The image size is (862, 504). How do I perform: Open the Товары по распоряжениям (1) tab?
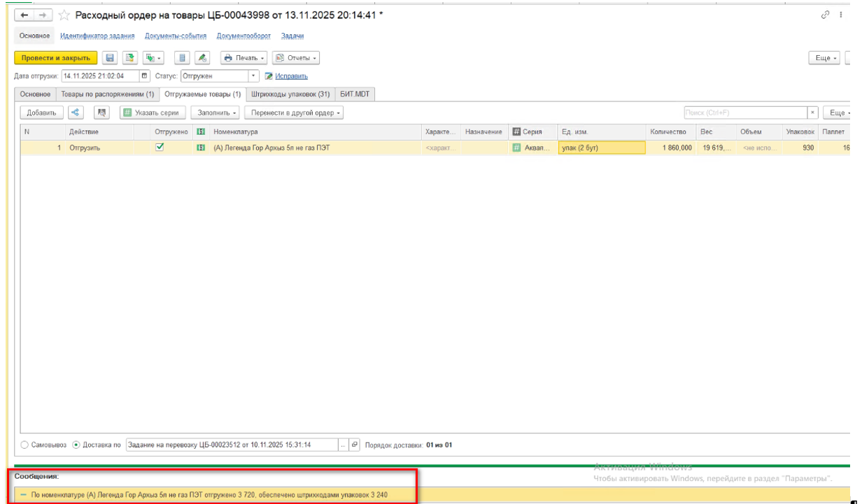click(107, 94)
